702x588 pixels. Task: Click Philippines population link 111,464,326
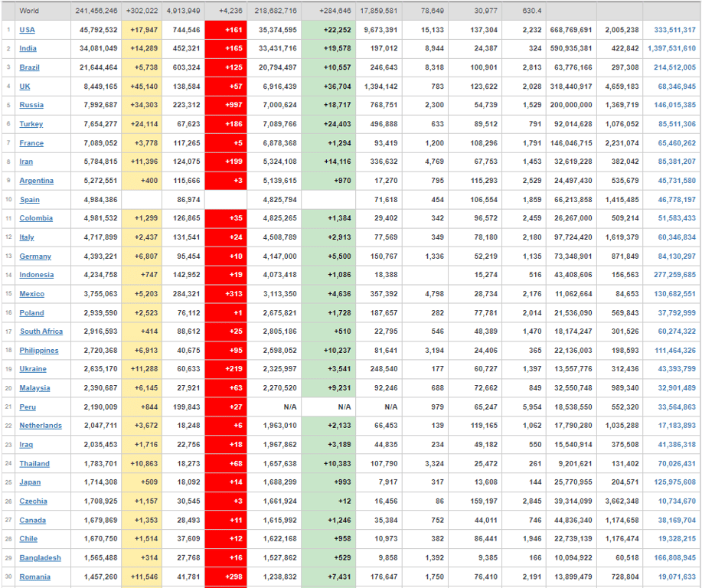point(675,351)
